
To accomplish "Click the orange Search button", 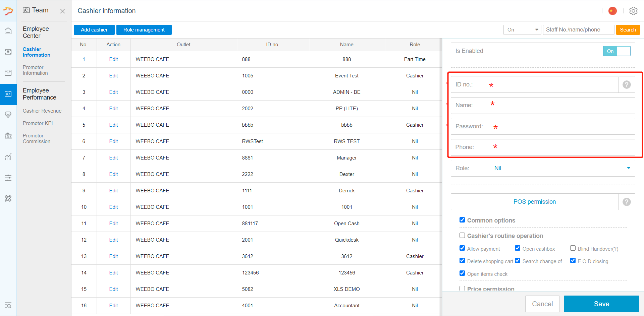I will click(x=628, y=30).
